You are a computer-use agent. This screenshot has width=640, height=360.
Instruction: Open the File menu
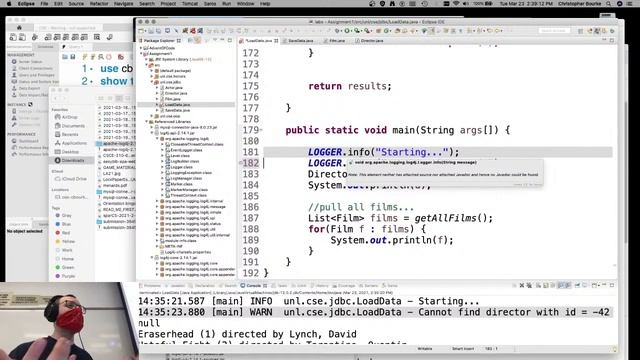(x=44, y=4)
